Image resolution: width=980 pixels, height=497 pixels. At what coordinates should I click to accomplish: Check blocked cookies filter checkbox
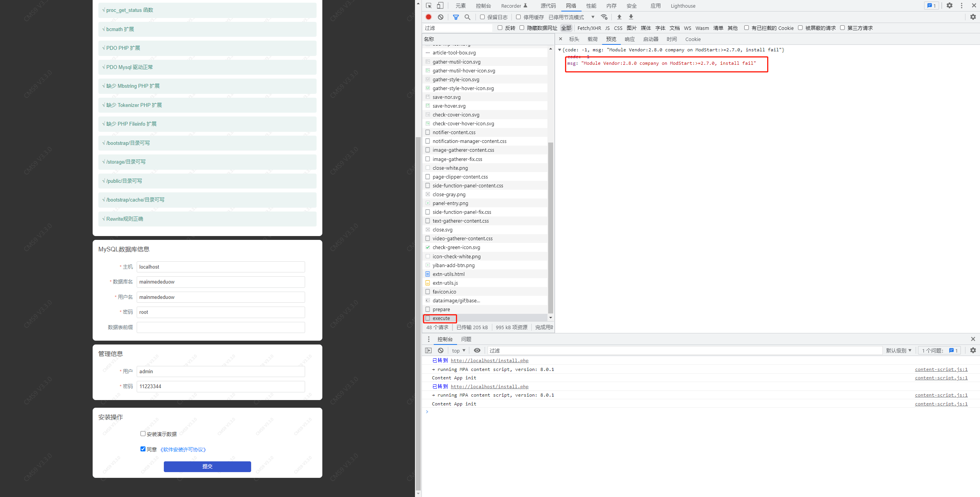tap(746, 28)
